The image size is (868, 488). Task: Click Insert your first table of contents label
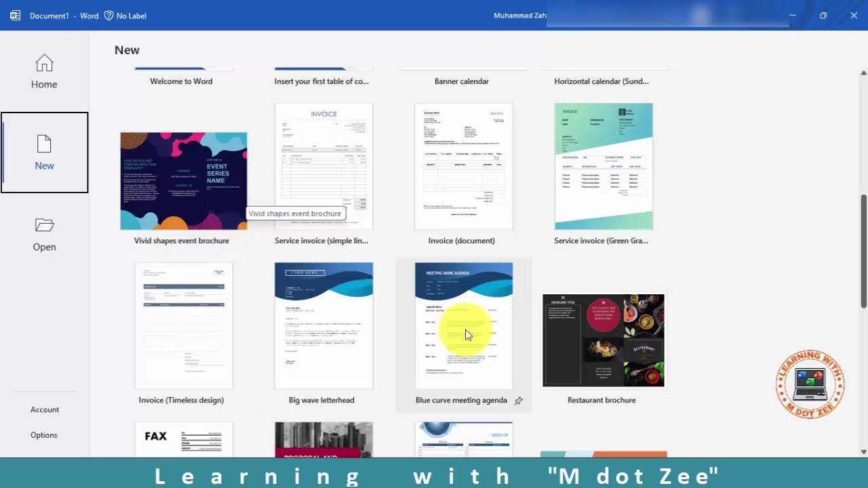pyautogui.click(x=321, y=81)
